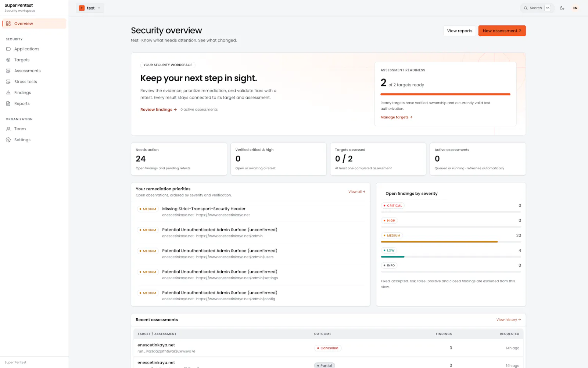
Task: Open Team page
Action: pos(34,129)
